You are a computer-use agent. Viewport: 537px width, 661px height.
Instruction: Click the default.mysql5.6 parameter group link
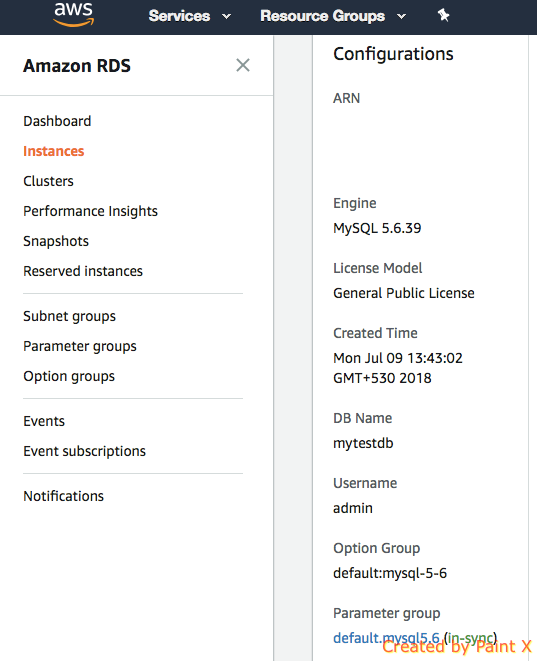pyautogui.click(x=386, y=638)
